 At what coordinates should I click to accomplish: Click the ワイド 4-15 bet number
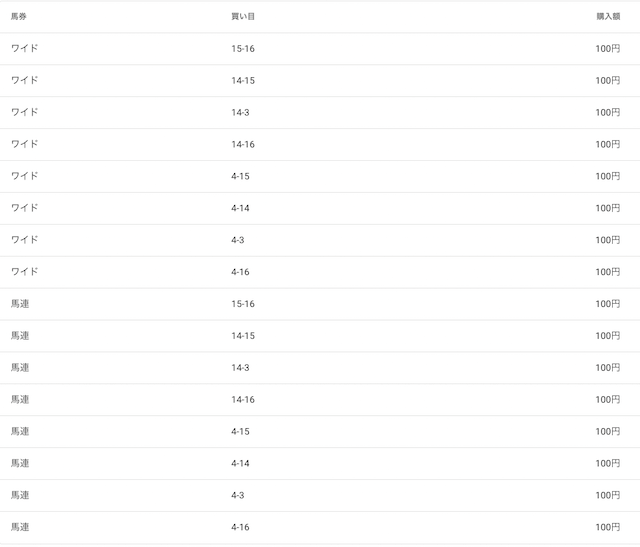pyautogui.click(x=240, y=176)
